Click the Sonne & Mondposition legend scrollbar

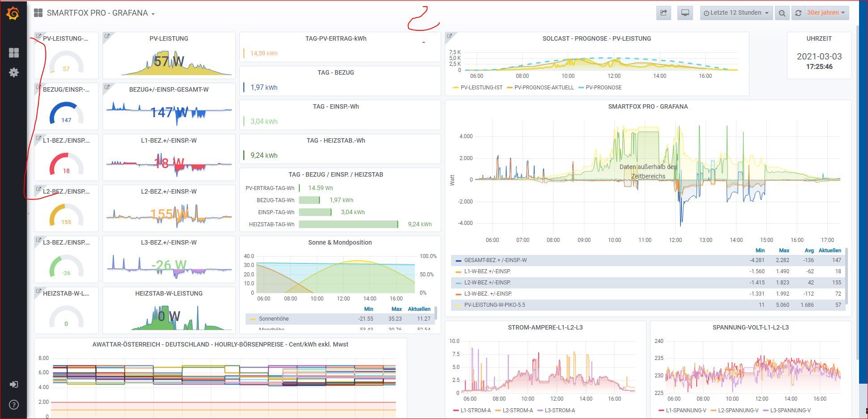pos(436,312)
